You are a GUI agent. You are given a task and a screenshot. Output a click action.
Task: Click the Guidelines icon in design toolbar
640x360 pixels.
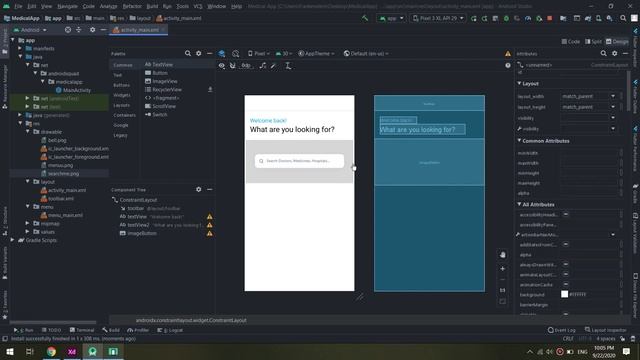288,66
